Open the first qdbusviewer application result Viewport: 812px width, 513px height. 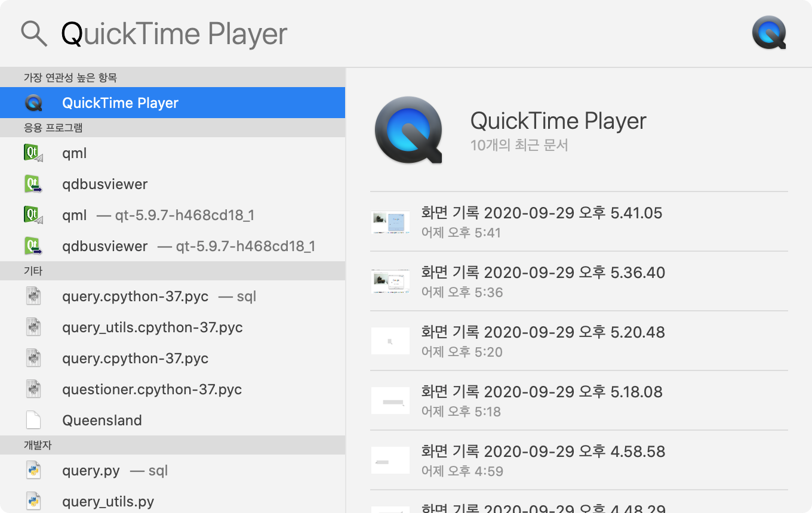(173, 184)
